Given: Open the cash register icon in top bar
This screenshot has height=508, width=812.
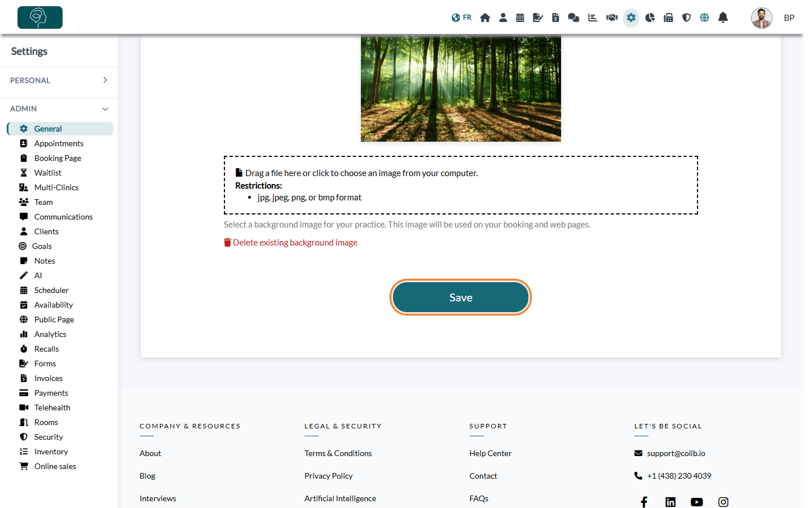Looking at the screenshot, I should coord(668,17).
